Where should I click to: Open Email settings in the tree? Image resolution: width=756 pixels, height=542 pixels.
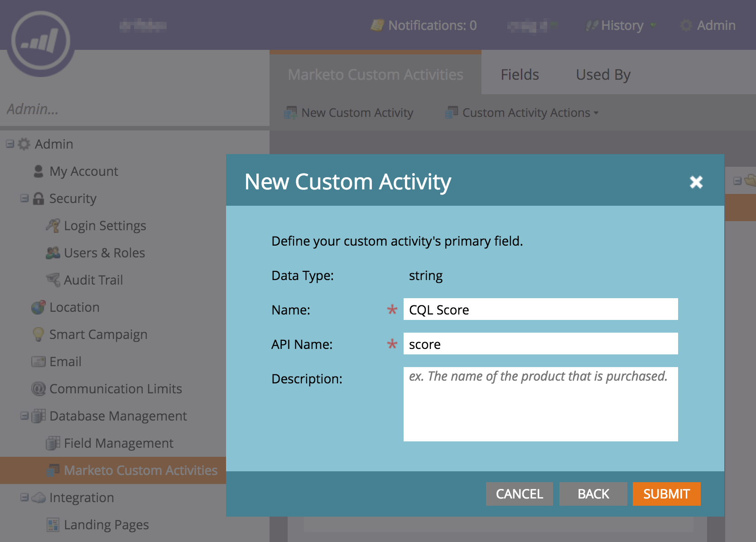pyautogui.click(x=65, y=362)
